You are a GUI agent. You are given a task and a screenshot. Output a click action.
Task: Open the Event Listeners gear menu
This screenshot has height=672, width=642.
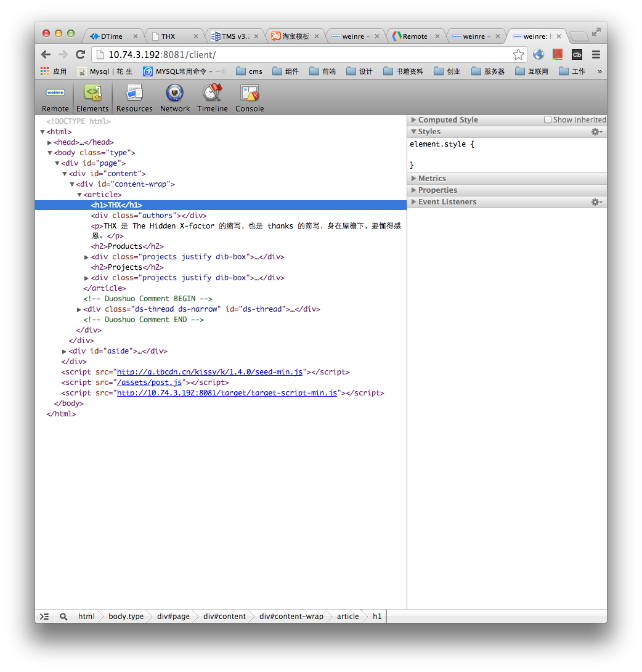tap(596, 202)
